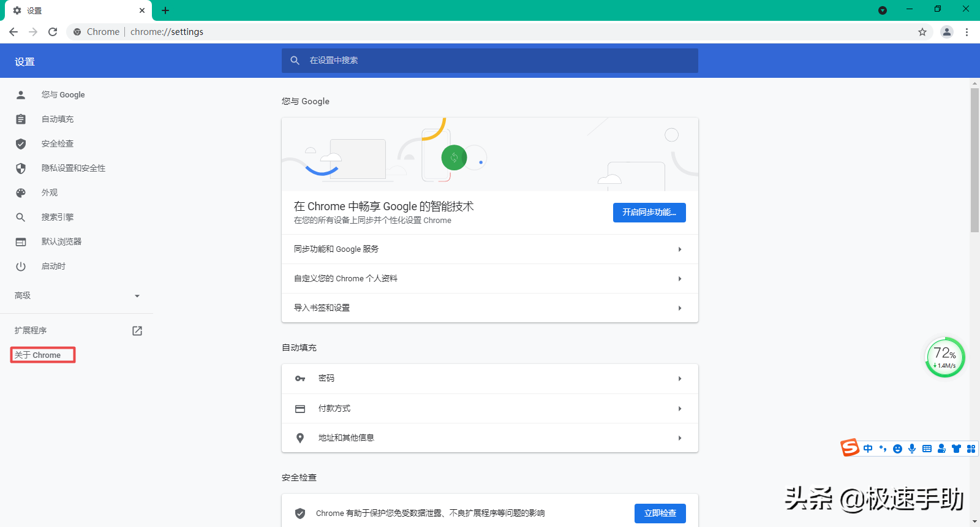Reload the settings page
The height and width of the screenshot is (527, 980).
coord(53,32)
